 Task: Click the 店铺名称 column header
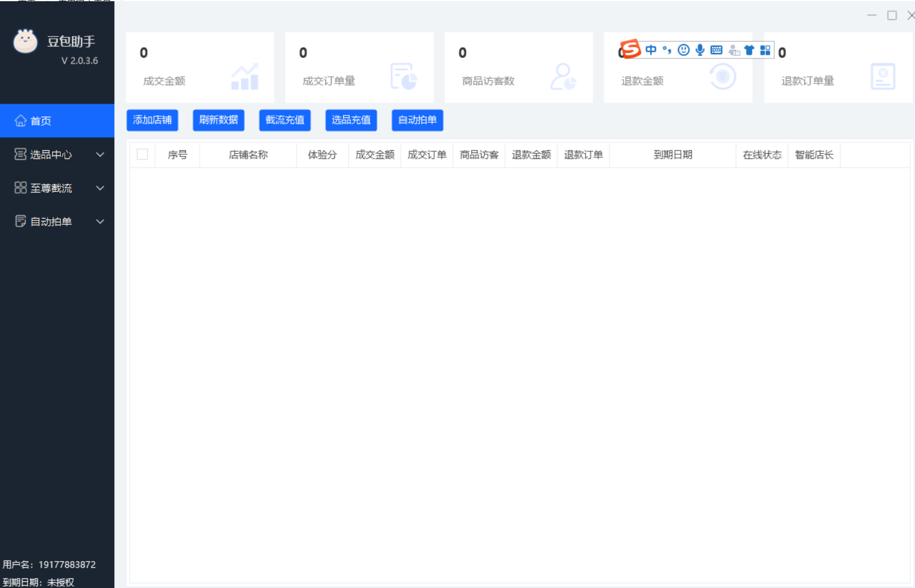pyautogui.click(x=248, y=155)
